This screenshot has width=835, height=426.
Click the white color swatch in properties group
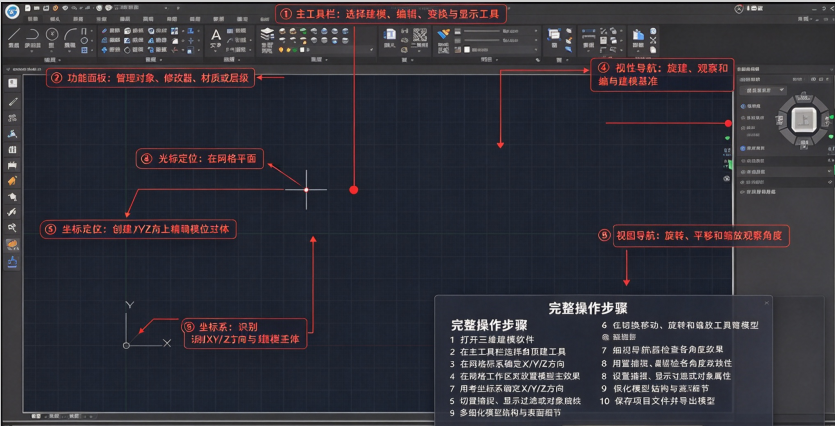click(x=467, y=50)
